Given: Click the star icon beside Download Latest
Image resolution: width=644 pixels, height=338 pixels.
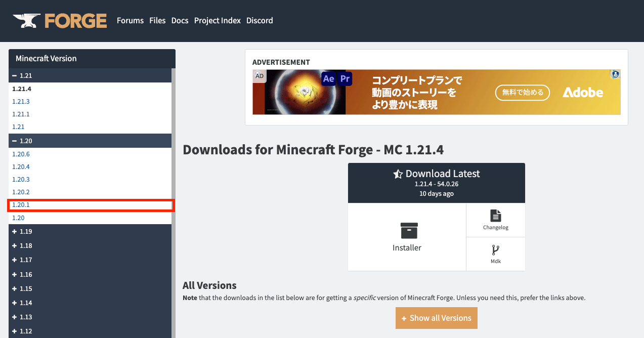Looking at the screenshot, I should pos(398,174).
